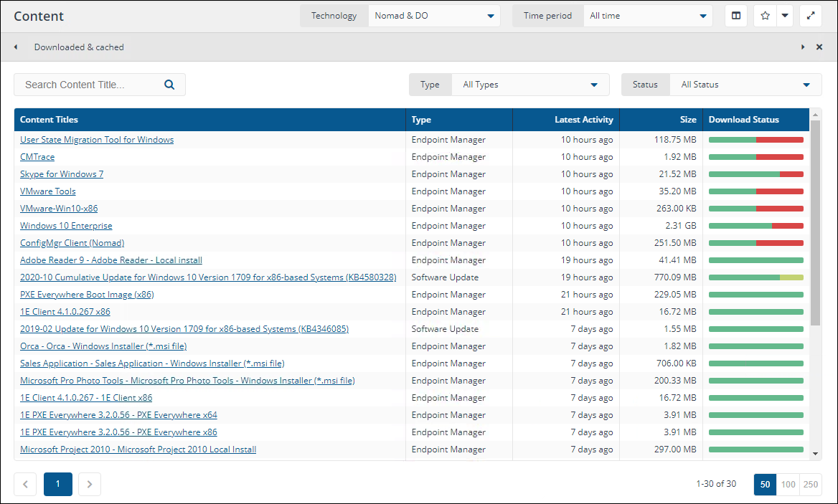Screen dimensions: 838x504
Task: Click the next page arrow button
Action: point(89,485)
